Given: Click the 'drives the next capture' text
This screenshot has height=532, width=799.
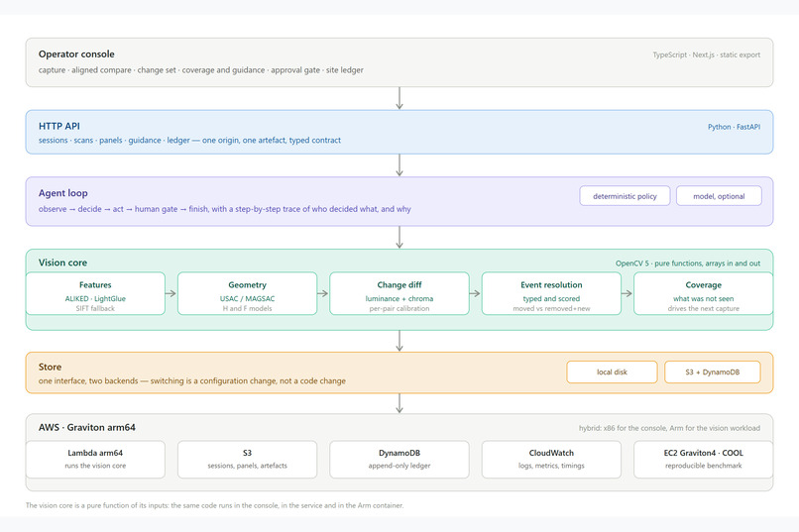Looking at the screenshot, I should coord(703,308).
